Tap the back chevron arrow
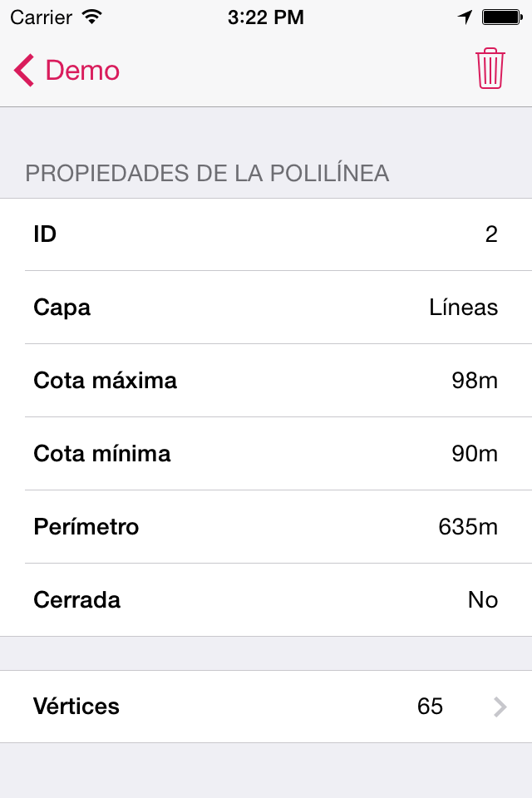The image size is (532, 798). [24, 71]
